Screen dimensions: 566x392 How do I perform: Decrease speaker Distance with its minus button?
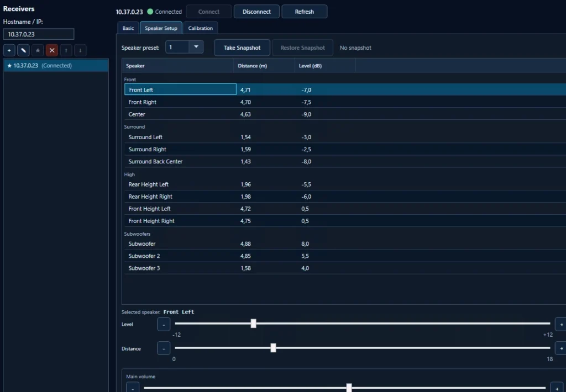164,349
